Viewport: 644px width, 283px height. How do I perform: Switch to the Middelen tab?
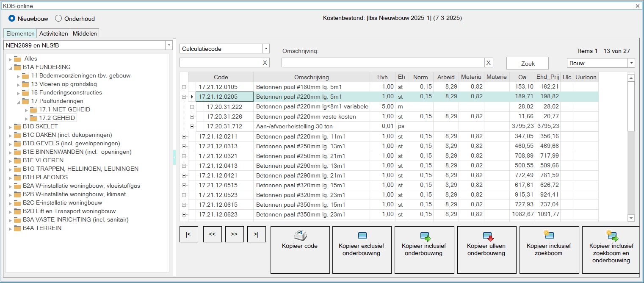pyautogui.click(x=85, y=33)
